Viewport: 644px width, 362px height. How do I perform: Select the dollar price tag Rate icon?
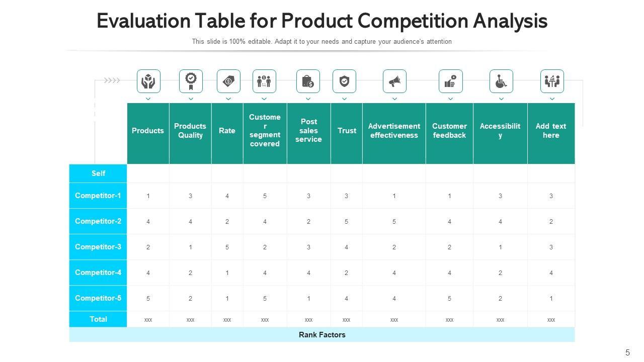228,81
